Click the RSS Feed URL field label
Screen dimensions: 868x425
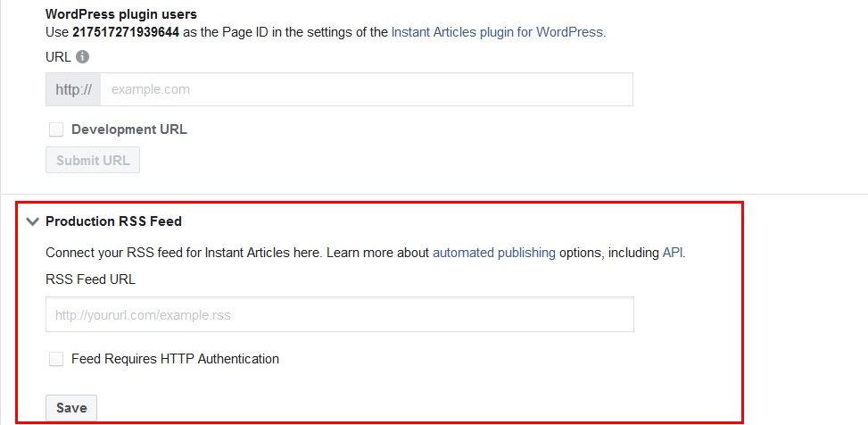pos(90,279)
